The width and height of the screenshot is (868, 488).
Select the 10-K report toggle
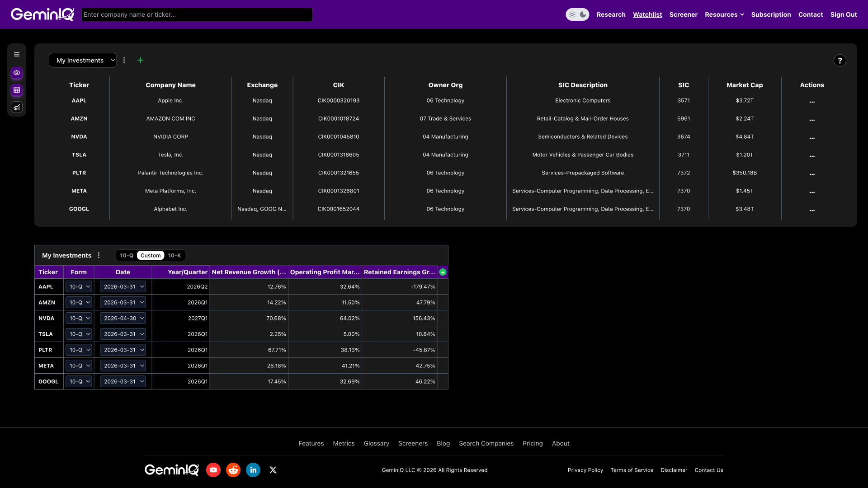click(175, 255)
